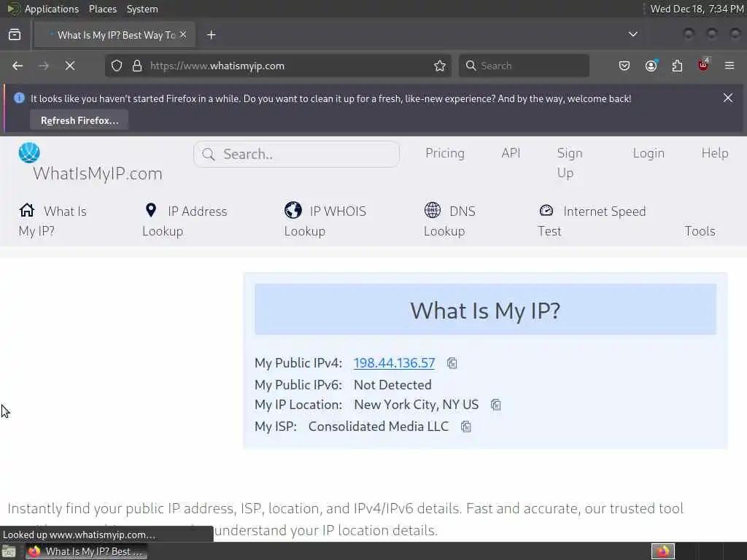747x560 pixels.
Task: Click the What Is My IP? heading
Action: point(485,311)
